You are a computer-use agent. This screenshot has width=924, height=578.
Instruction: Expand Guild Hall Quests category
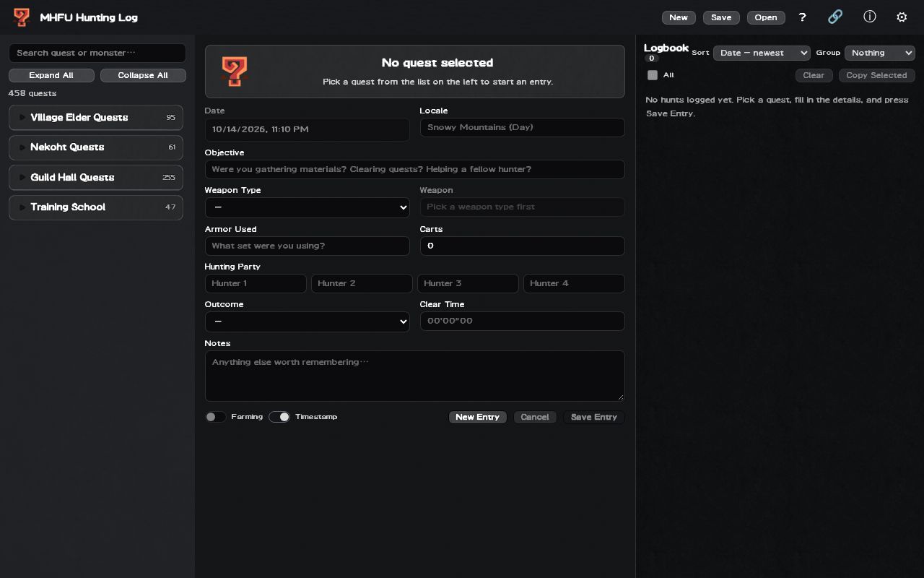(x=96, y=178)
